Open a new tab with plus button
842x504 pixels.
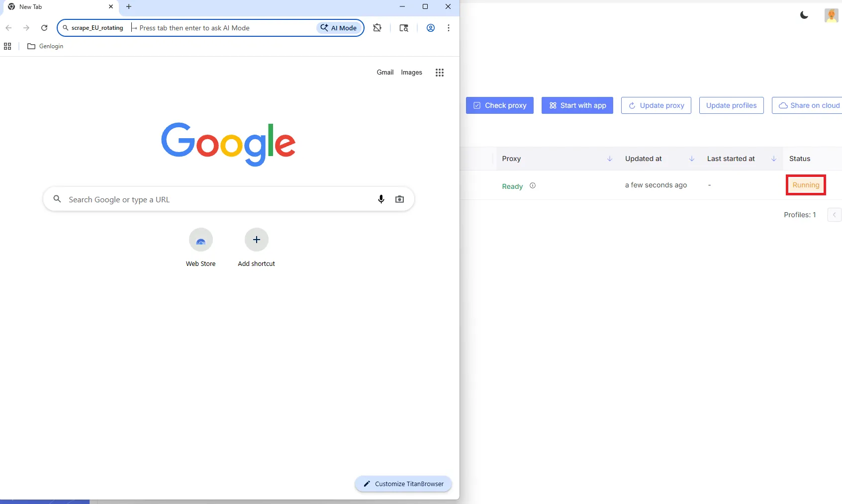click(129, 7)
